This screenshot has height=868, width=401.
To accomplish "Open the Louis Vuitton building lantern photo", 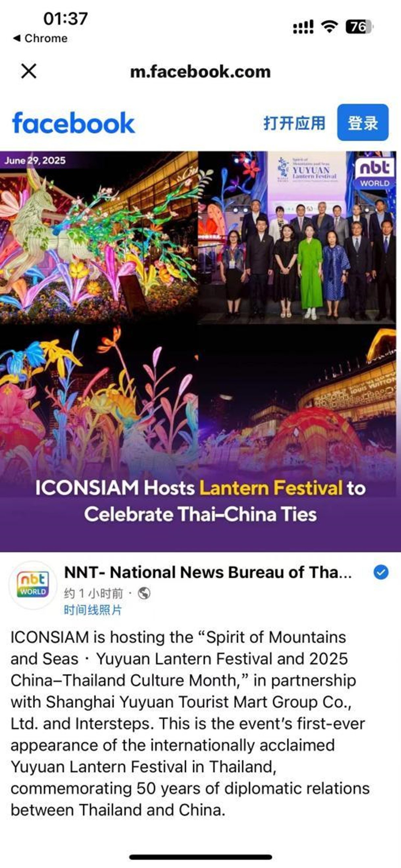I will point(297,401).
